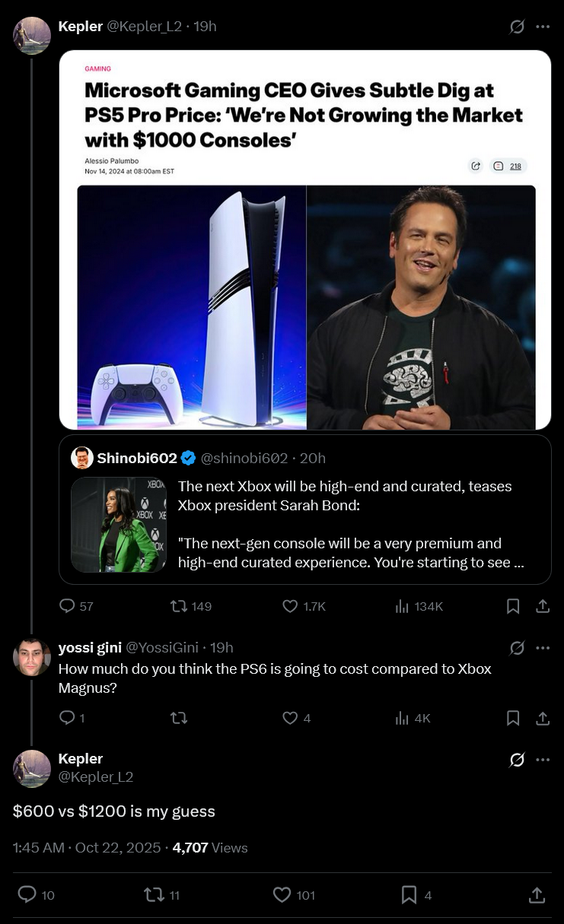564x924 pixels.
Task: Reply to yossi gini's question
Action: coord(67,718)
